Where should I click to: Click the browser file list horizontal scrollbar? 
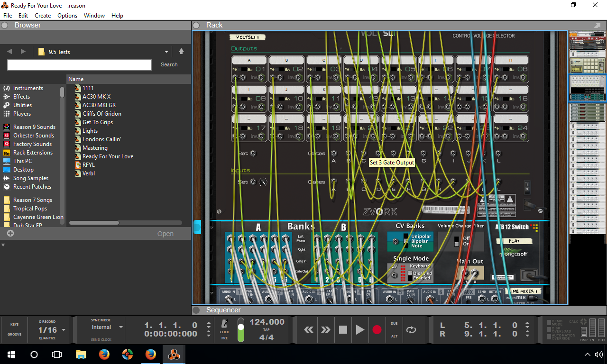(94, 223)
